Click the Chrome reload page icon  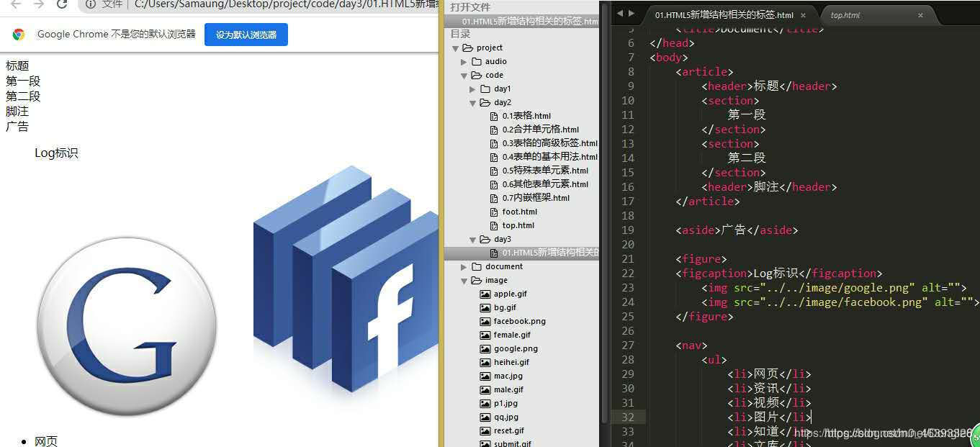click(62, 4)
